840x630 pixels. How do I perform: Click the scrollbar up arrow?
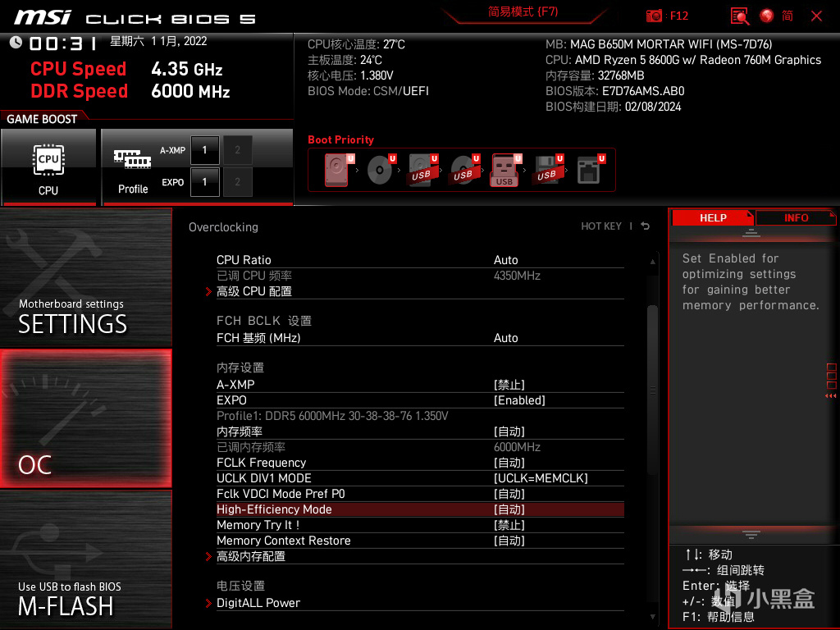coord(652,262)
